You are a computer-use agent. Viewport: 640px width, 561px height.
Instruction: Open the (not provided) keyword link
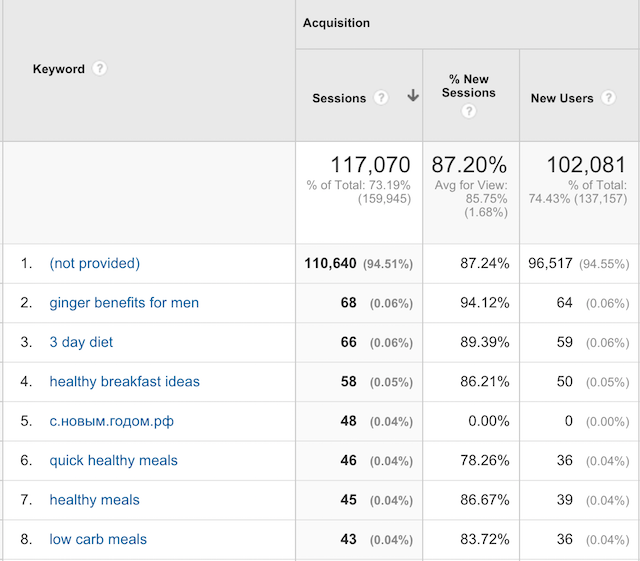click(95, 263)
